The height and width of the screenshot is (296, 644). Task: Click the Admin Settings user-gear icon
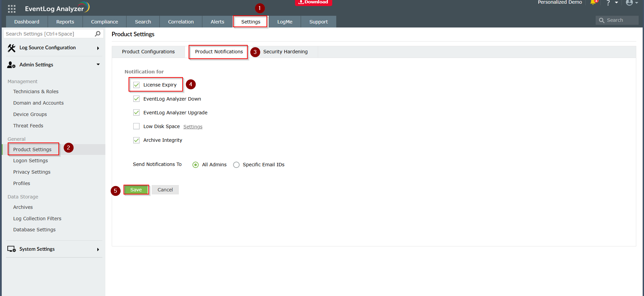tap(11, 65)
